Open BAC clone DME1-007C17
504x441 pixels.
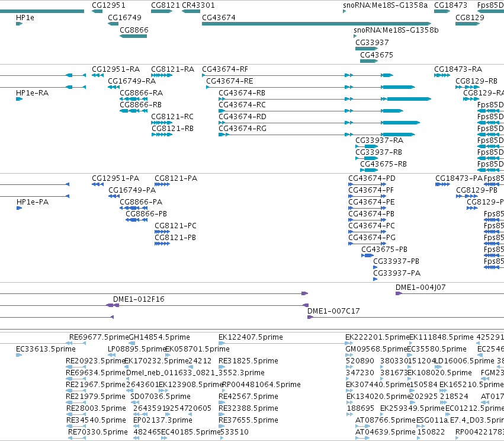point(406,318)
